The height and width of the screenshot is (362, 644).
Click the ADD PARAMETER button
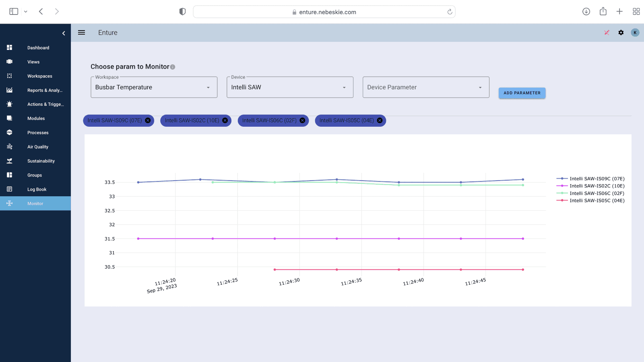[x=522, y=93]
